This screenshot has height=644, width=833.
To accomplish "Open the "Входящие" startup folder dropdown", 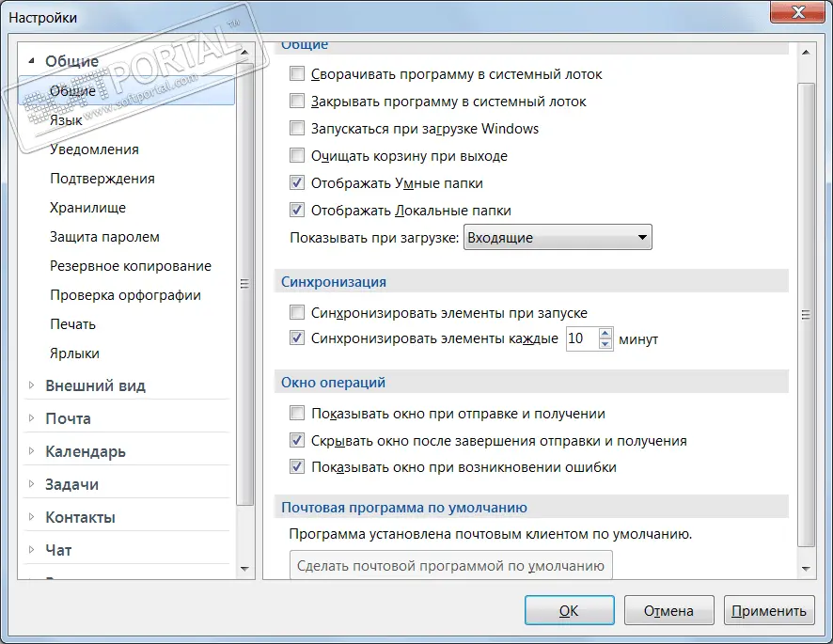I will pyautogui.click(x=558, y=238).
